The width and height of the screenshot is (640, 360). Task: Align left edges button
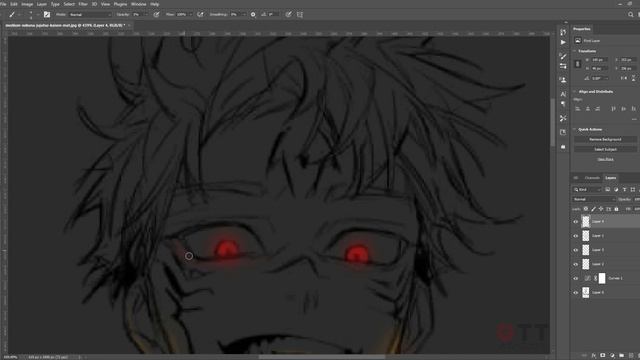tap(578, 109)
